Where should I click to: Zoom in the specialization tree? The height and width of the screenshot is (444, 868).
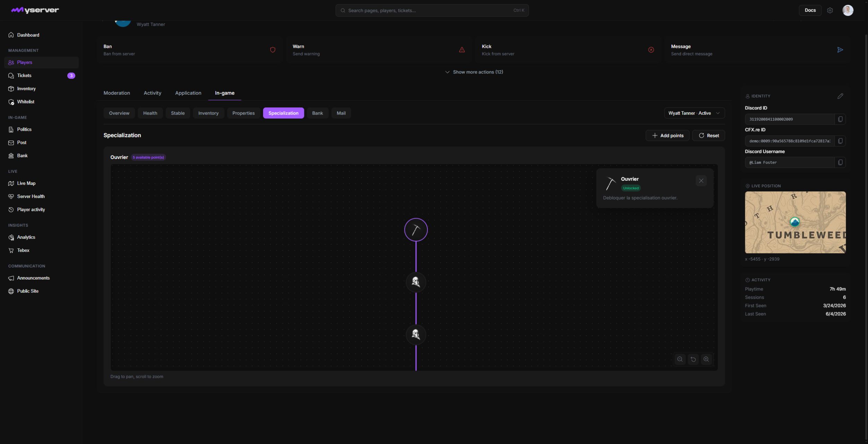[x=706, y=359]
